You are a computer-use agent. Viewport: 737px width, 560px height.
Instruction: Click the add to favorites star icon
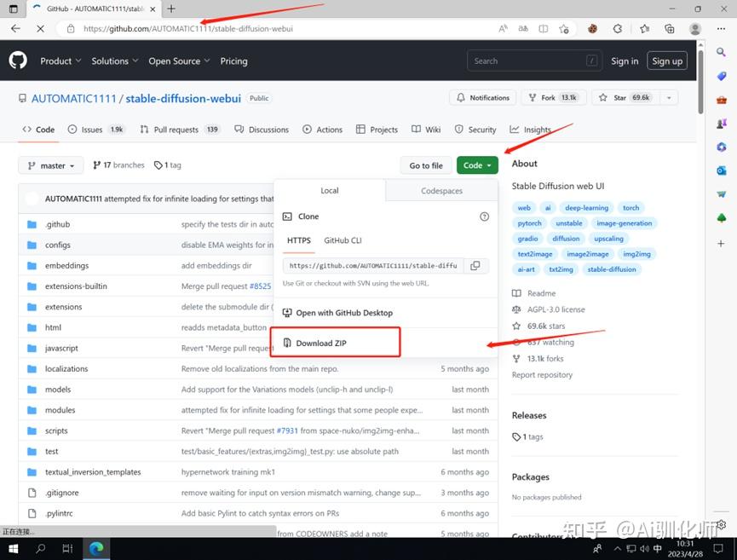[x=564, y=29]
